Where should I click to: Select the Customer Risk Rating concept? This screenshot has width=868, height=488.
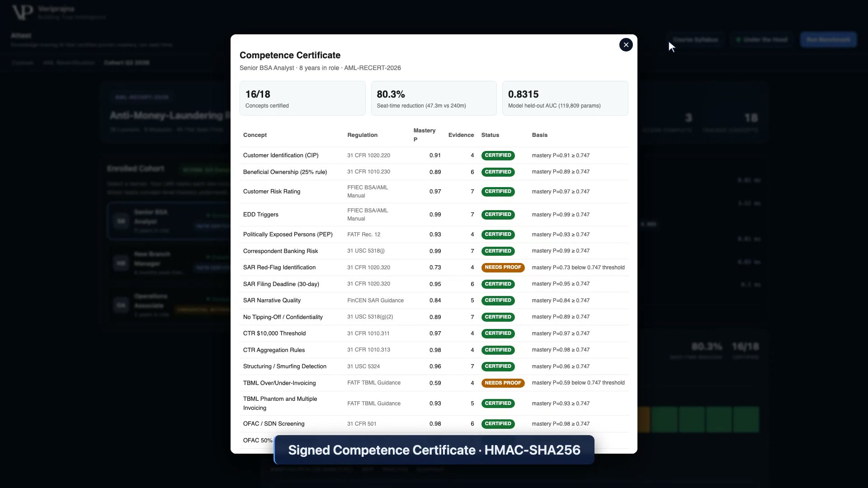point(272,192)
